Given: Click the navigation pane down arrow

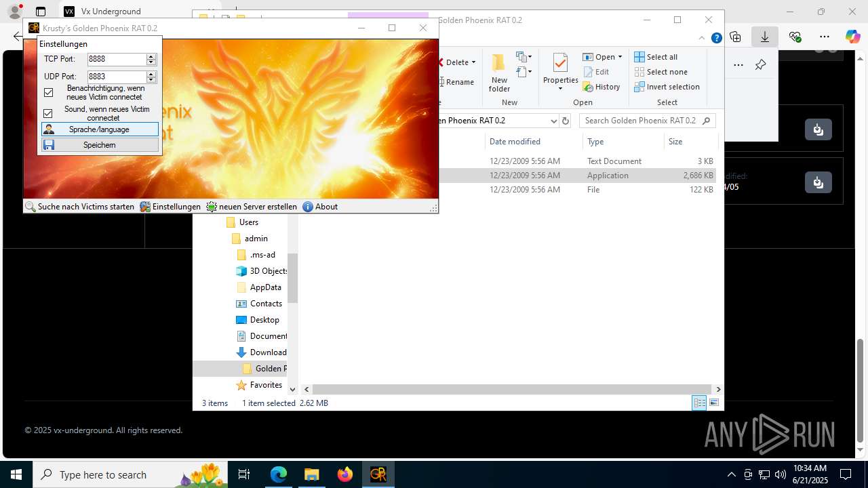Looking at the screenshot, I should [x=292, y=389].
